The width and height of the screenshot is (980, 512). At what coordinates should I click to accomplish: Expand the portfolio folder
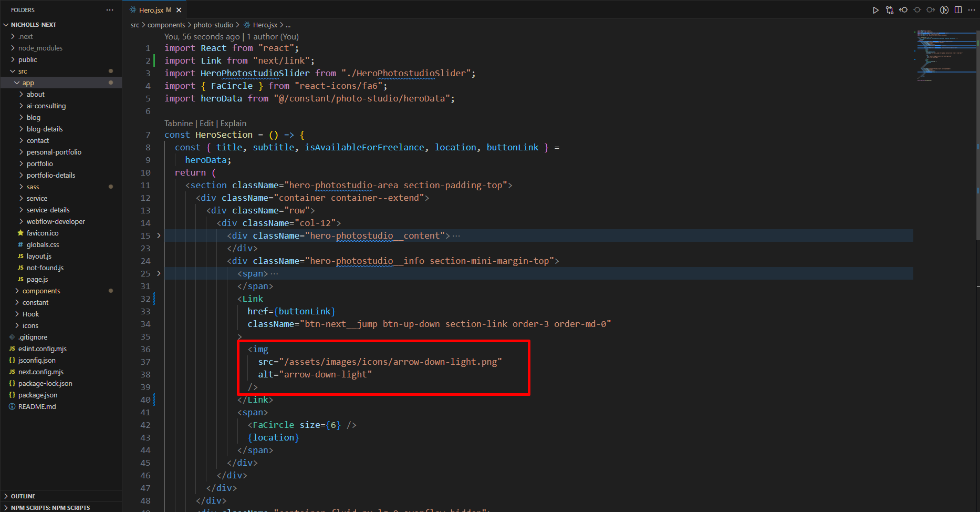39,163
